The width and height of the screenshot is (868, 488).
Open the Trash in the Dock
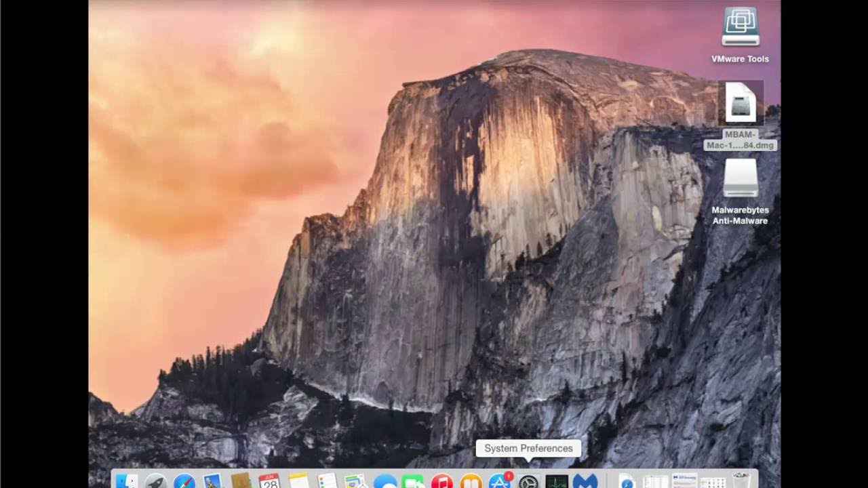coord(741,481)
